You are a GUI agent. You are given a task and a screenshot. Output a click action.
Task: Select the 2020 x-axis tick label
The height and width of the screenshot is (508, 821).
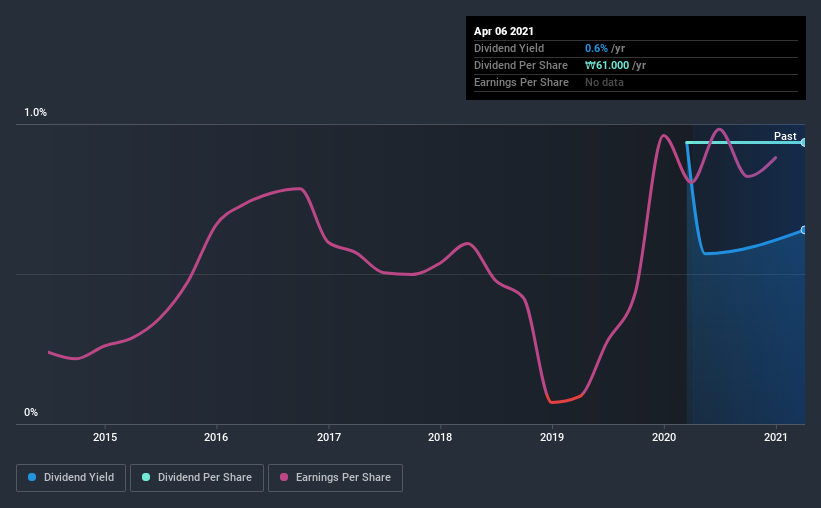coord(664,437)
